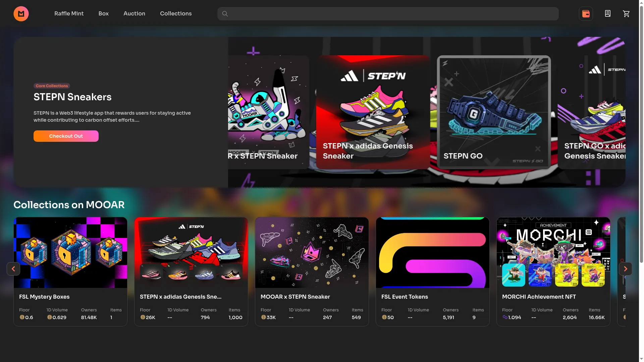Screen dimensions: 644x362
Task: Click MORCHI Achievement owners value 2,604
Action: 570,317
